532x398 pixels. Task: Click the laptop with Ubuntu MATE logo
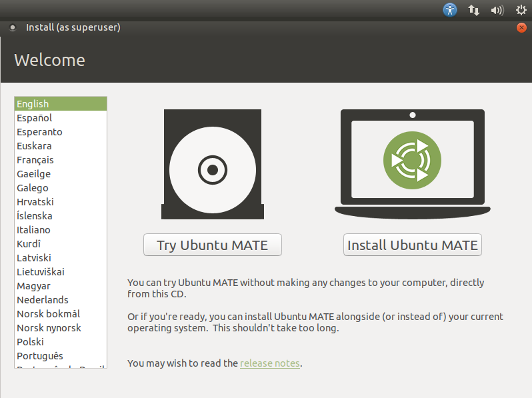pyautogui.click(x=412, y=163)
